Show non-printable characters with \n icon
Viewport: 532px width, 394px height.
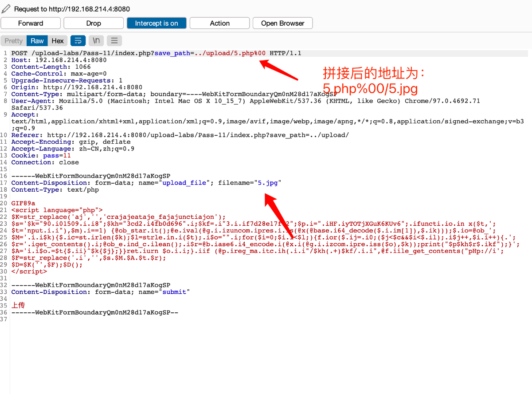[x=96, y=41]
